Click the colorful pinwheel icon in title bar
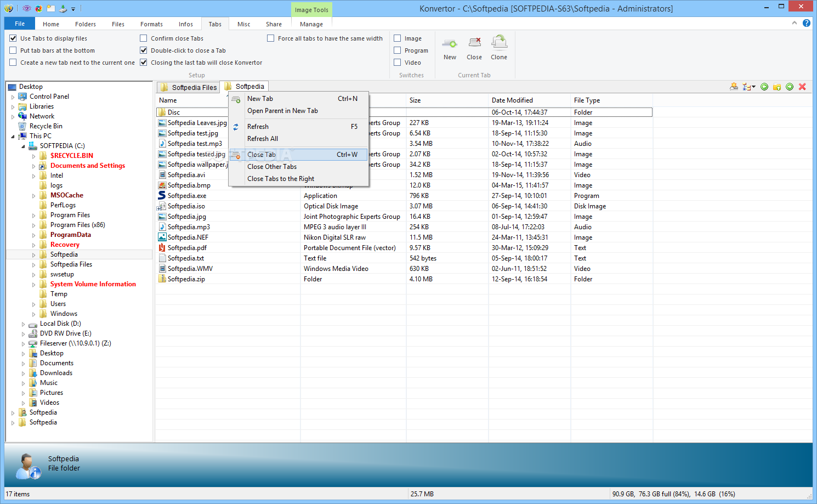The image size is (817, 504). (x=39, y=8)
